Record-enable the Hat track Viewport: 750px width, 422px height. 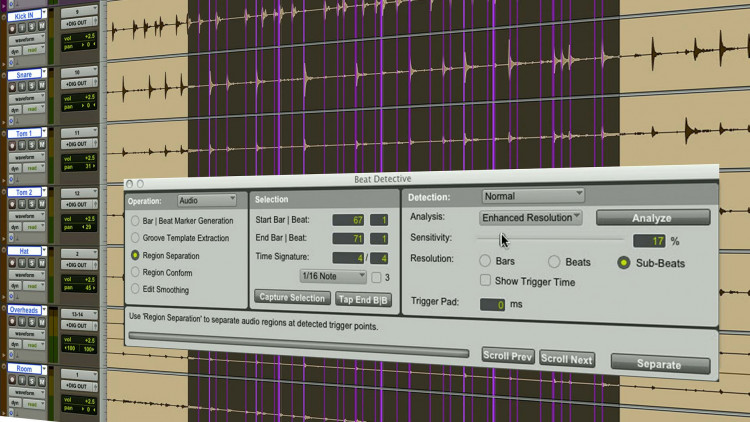[13, 263]
